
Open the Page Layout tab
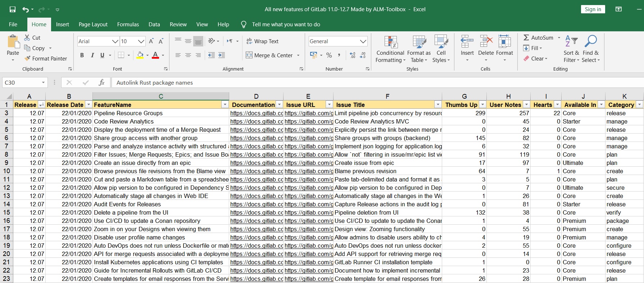point(93,24)
